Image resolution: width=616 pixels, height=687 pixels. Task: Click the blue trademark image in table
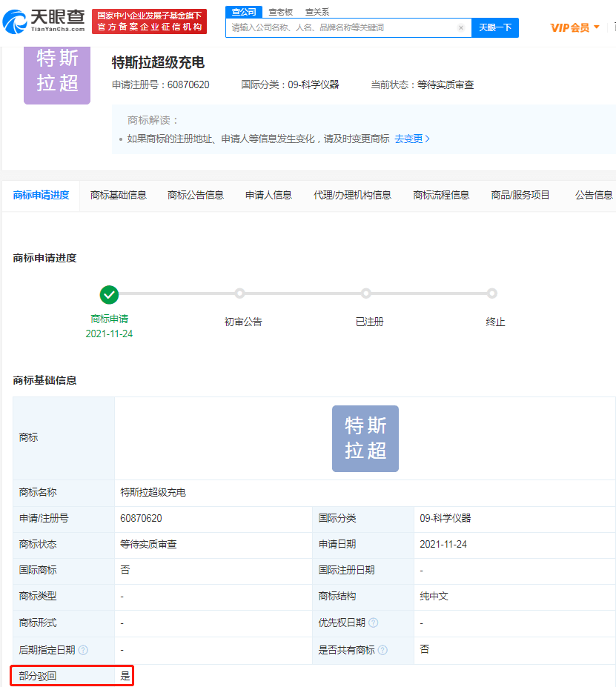pyautogui.click(x=365, y=438)
